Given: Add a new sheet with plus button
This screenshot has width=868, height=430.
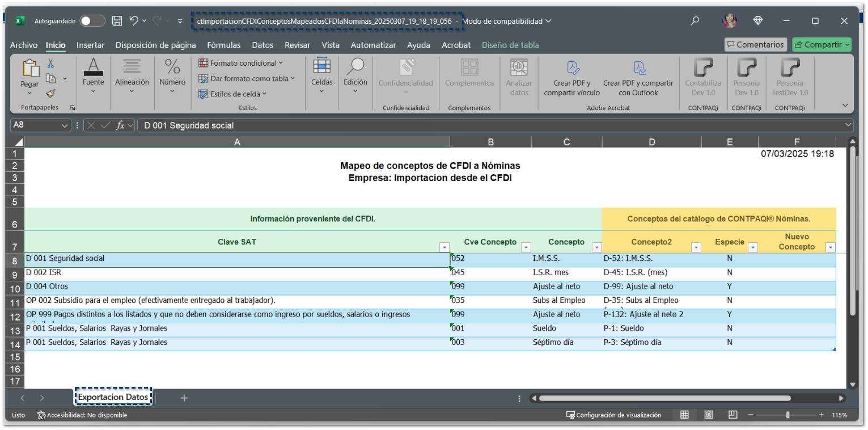Looking at the screenshot, I should 184,398.
